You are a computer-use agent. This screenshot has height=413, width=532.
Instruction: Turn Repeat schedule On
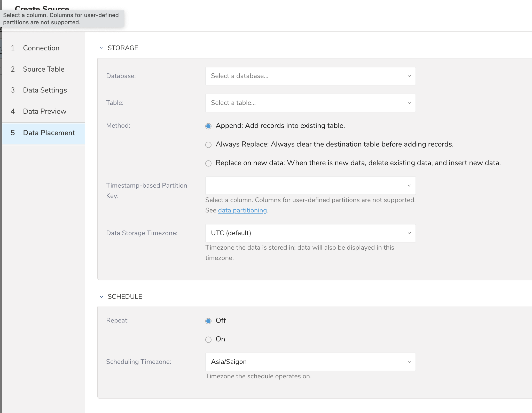coord(208,340)
